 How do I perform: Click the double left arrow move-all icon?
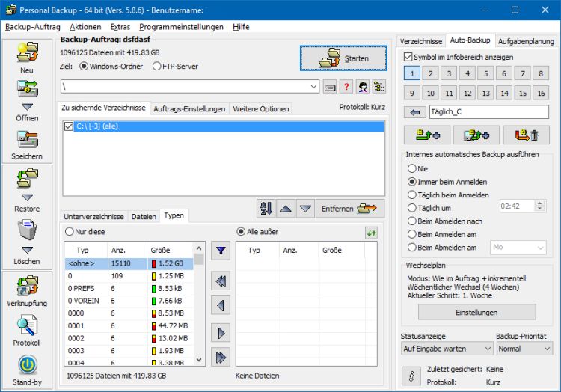pos(221,281)
